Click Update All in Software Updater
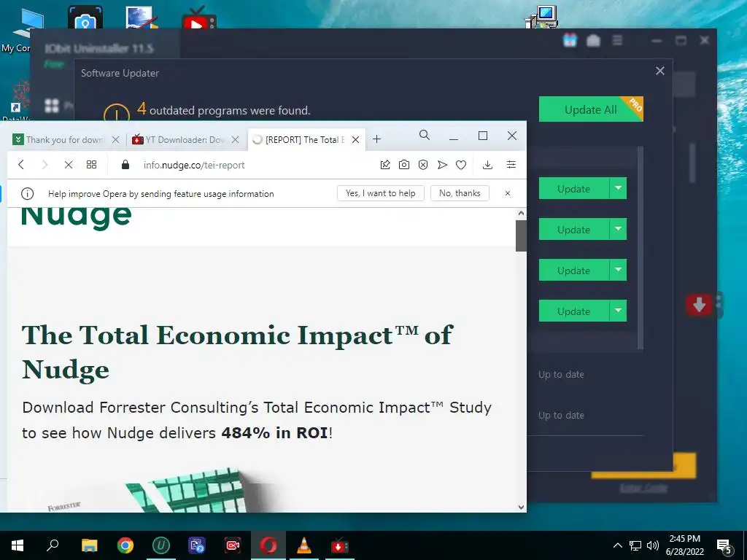The width and height of the screenshot is (747, 560). (x=591, y=109)
